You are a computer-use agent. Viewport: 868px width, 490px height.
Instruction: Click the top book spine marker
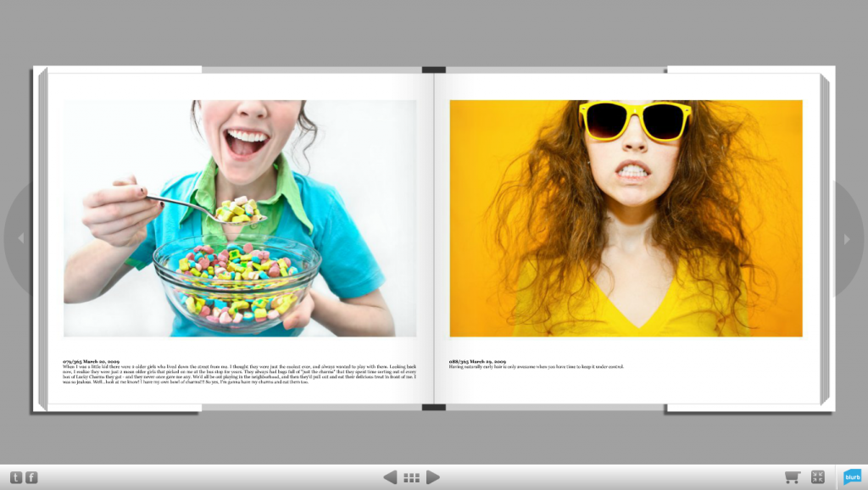pyautogui.click(x=433, y=70)
